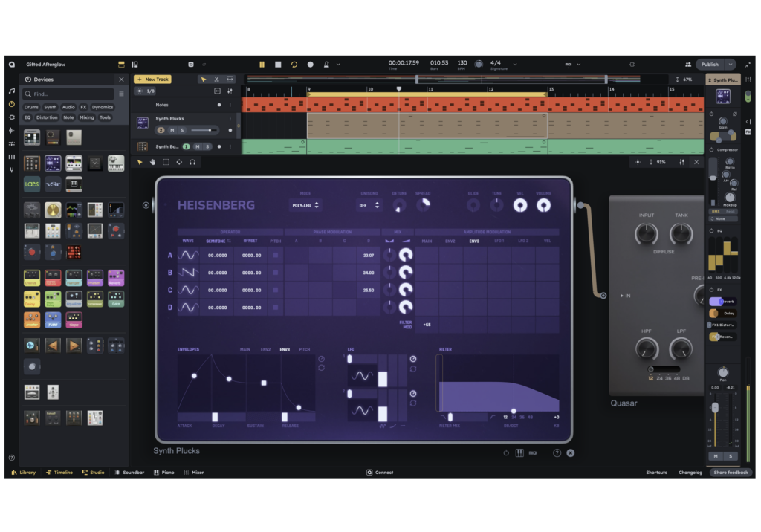761x532 pixels.
Task: Close the Devices panel
Action: click(x=121, y=79)
